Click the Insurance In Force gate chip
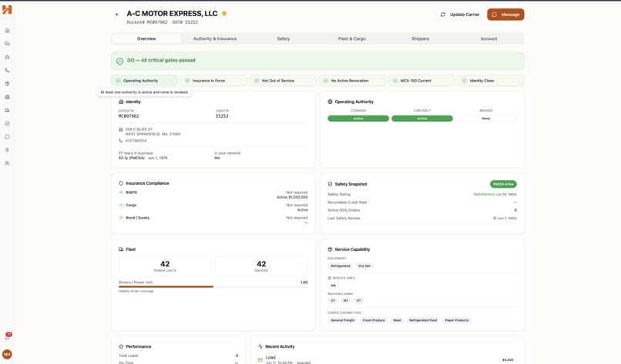Viewport: 621px width, 364px height. [x=214, y=81]
